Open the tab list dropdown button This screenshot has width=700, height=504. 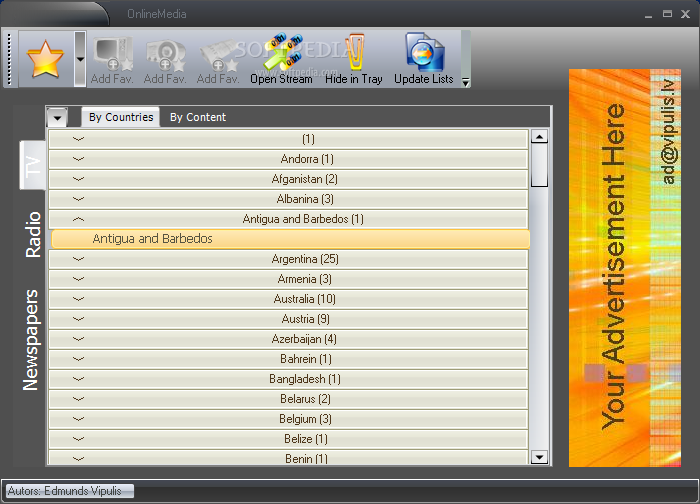click(57, 117)
